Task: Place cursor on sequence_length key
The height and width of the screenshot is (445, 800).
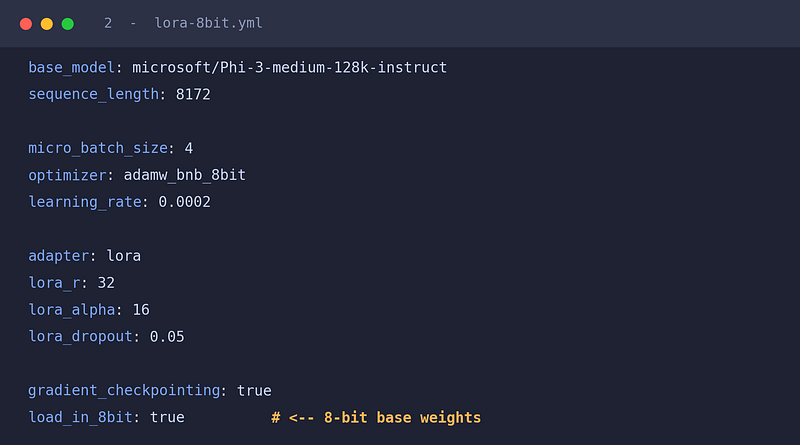Action: coord(93,94)
